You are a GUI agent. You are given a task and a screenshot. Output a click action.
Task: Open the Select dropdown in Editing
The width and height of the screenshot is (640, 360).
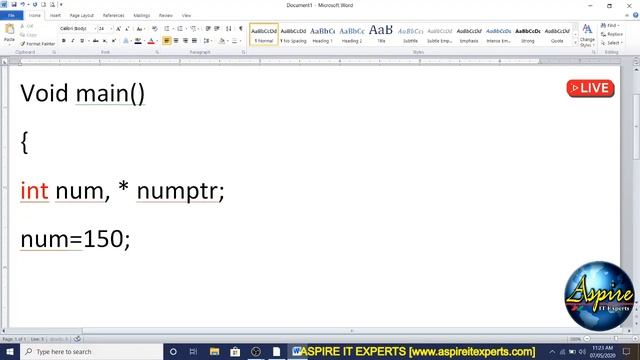click(611, 43)
